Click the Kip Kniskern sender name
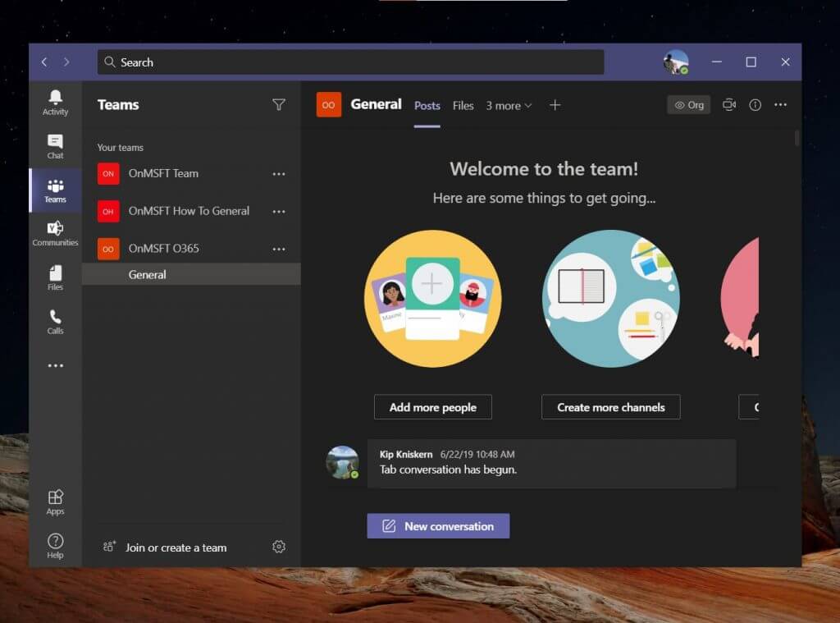This screenshot has height=623, width=840. point(405,454)
